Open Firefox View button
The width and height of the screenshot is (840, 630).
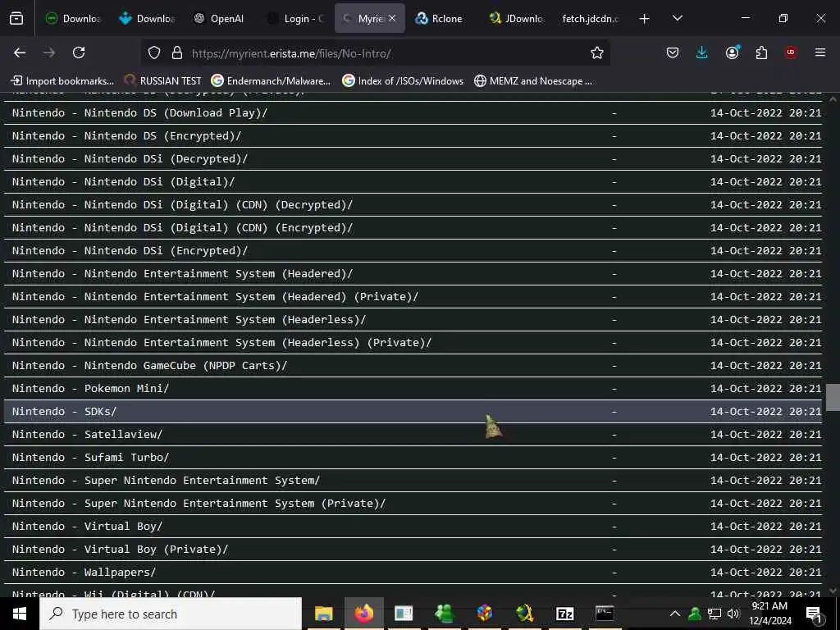(x=16, y=19)
